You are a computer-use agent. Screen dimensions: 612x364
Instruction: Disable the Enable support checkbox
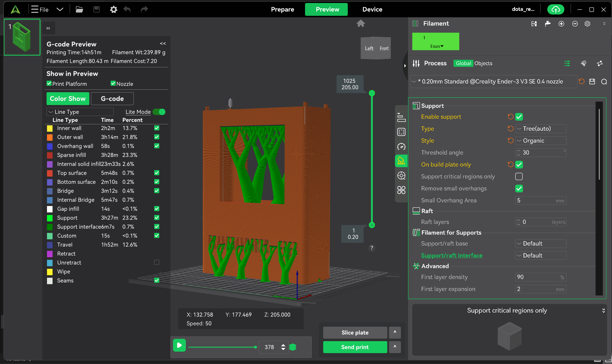[x=519, y=117]
